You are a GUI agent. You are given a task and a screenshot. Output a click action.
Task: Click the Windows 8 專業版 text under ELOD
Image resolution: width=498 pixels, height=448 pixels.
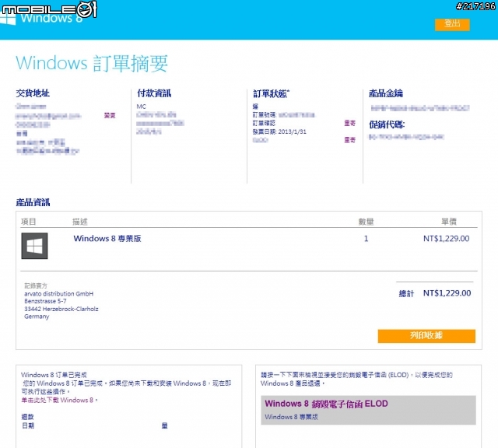(x=291, y=417)
